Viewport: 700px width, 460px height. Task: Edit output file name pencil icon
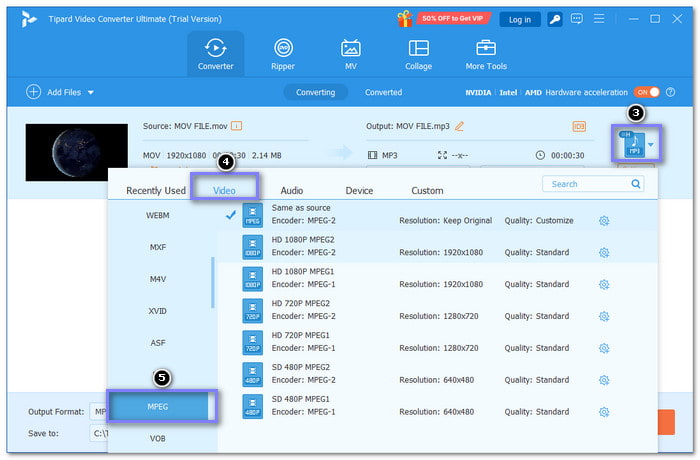point(459,126)
